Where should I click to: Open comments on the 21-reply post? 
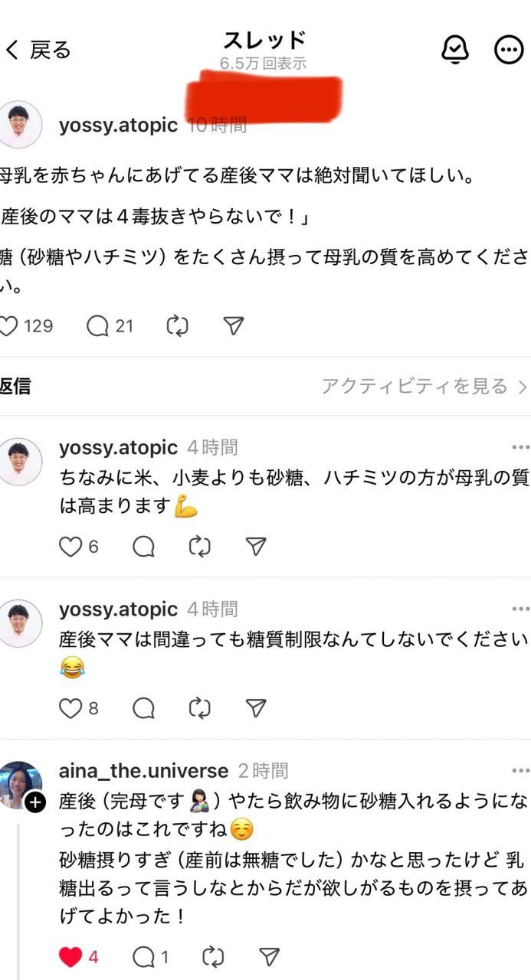point(98,326)
